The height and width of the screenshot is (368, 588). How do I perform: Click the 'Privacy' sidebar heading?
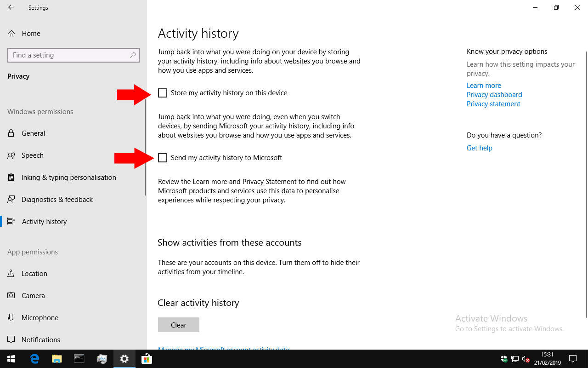coord(18,76)
